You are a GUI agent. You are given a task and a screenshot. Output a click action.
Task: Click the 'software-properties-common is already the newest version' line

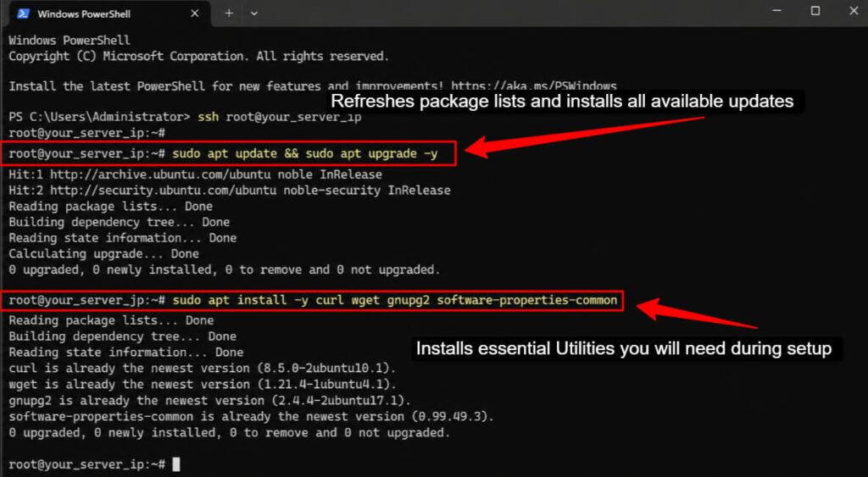251,417
